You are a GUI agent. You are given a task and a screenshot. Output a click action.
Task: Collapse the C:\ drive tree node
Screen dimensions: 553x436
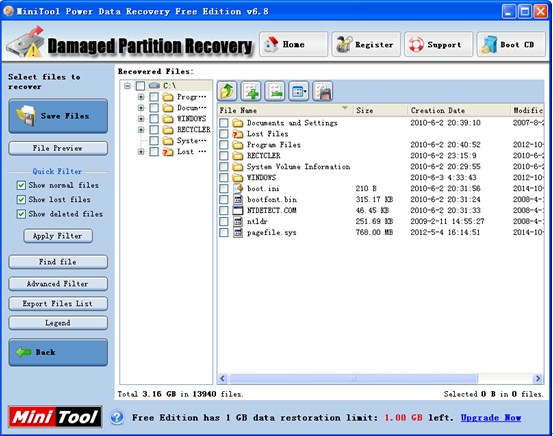127,86
